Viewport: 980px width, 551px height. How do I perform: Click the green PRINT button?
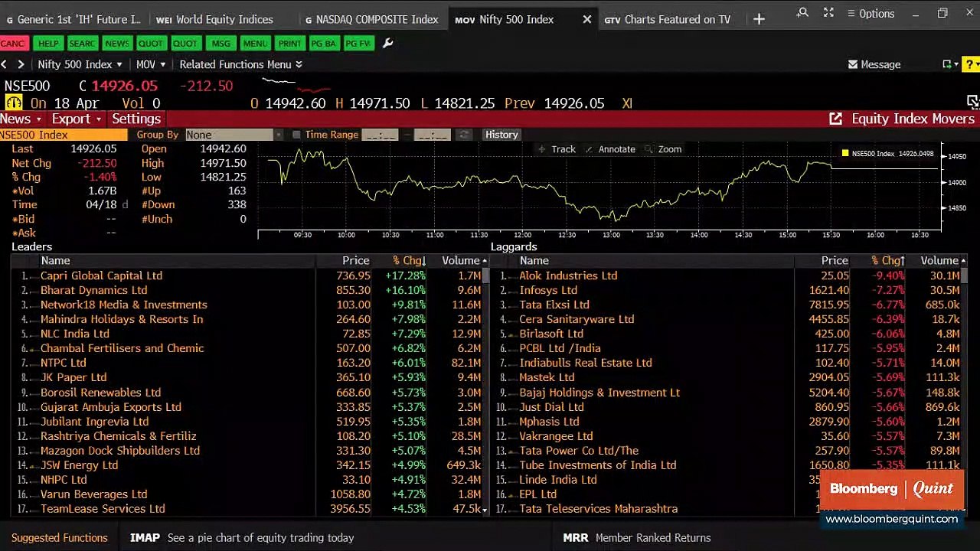coord(289,44)
